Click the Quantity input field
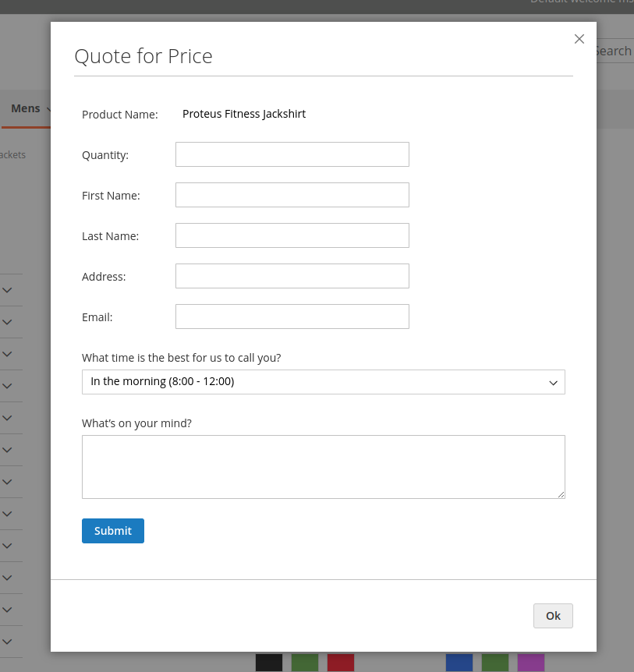Screen dimensions: 634x672 click(x=292, y=154)
